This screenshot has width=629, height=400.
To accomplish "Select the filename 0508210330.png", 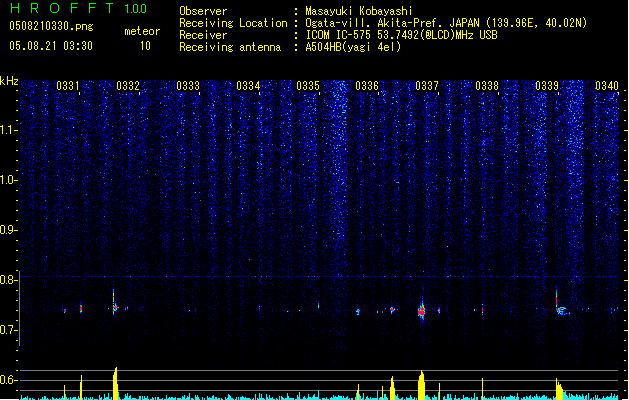I will point(51,26).
